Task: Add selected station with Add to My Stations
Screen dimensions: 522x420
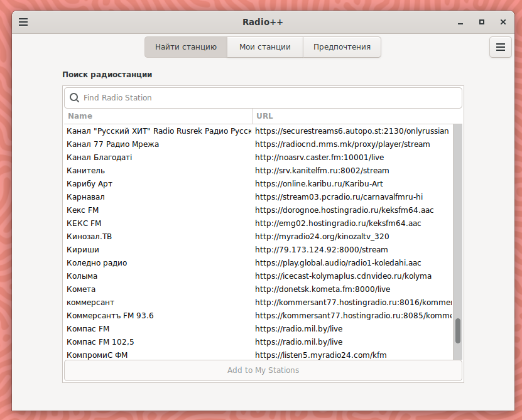Action: coord(263,370)
